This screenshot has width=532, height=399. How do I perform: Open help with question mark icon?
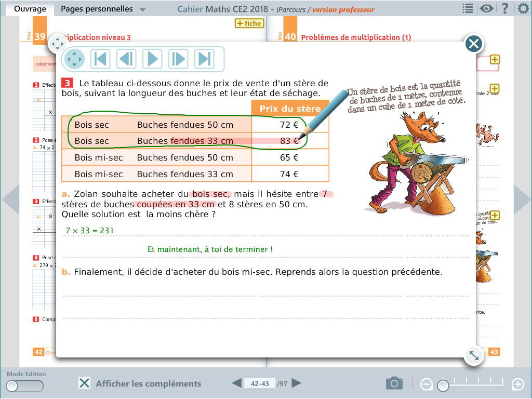tap(504, 9)
